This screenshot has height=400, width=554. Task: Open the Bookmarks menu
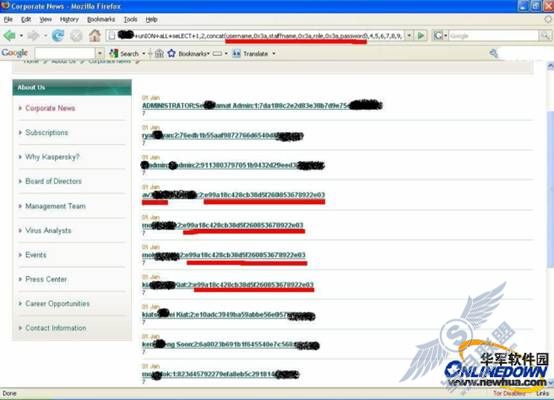click(x=101, y=19)
